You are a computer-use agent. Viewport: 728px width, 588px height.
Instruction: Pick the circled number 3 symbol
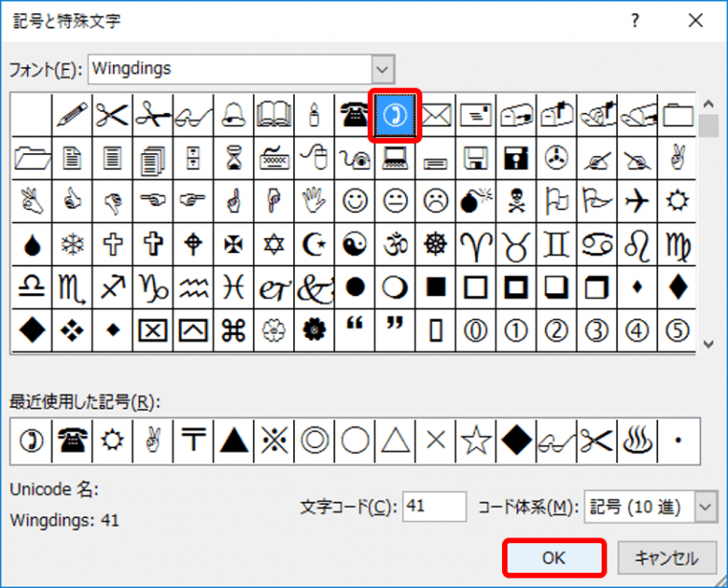597,330
